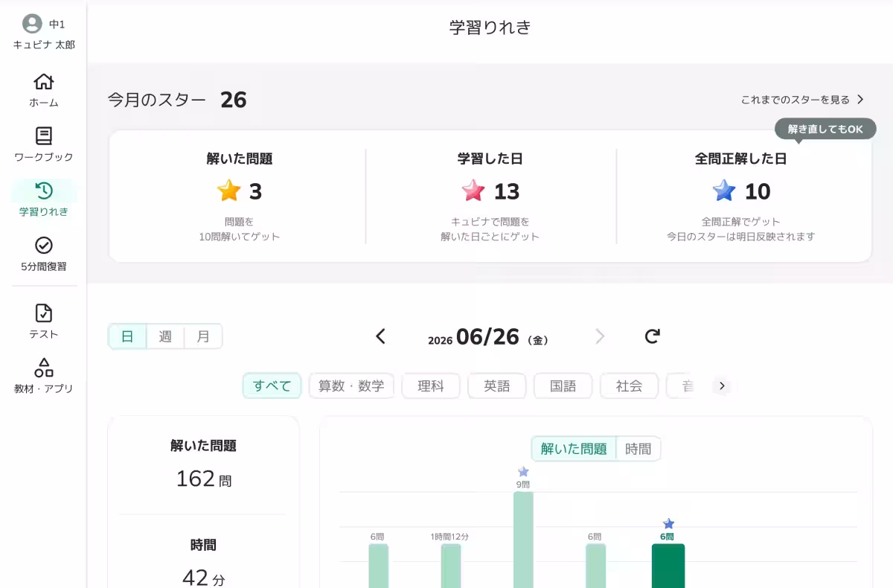Switch the period view to 週
The width and height of the screenshot is (893, 588).
tap(165, 336)
